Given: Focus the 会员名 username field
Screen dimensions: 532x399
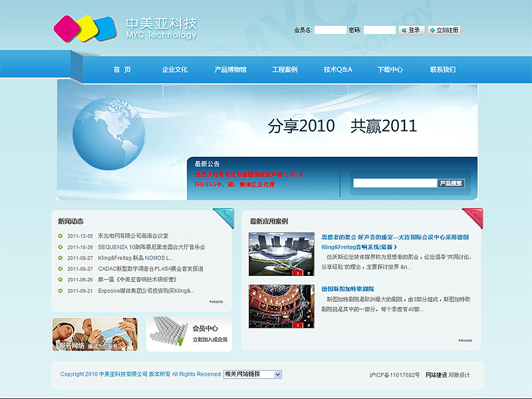Looking at the screenshot, I should point(331,30).
